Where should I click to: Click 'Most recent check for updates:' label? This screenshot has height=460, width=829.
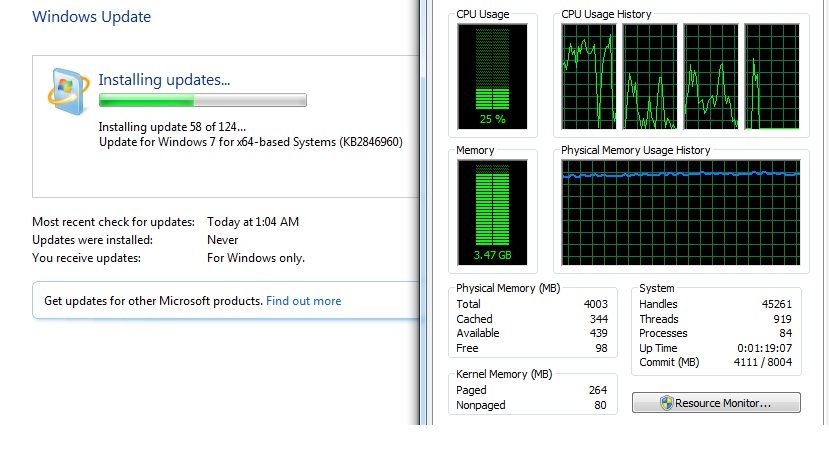113,222
